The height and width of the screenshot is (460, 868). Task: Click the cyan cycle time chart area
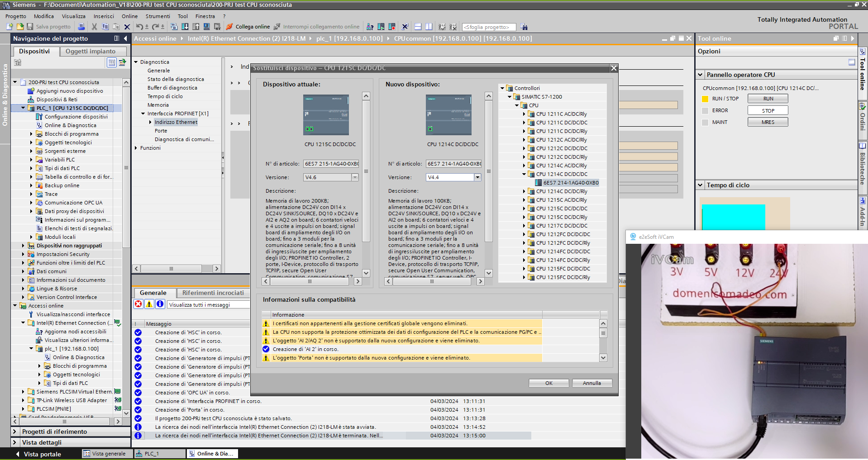[x=733, y=217]
